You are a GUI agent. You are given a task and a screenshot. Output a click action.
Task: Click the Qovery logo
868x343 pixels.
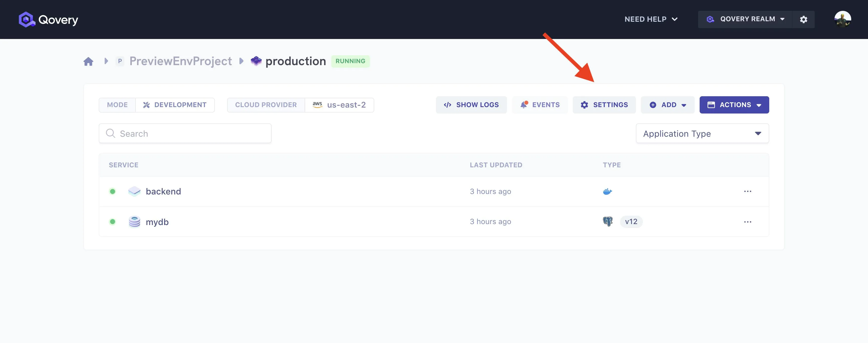pyautogui.click(x=48, y=19)
